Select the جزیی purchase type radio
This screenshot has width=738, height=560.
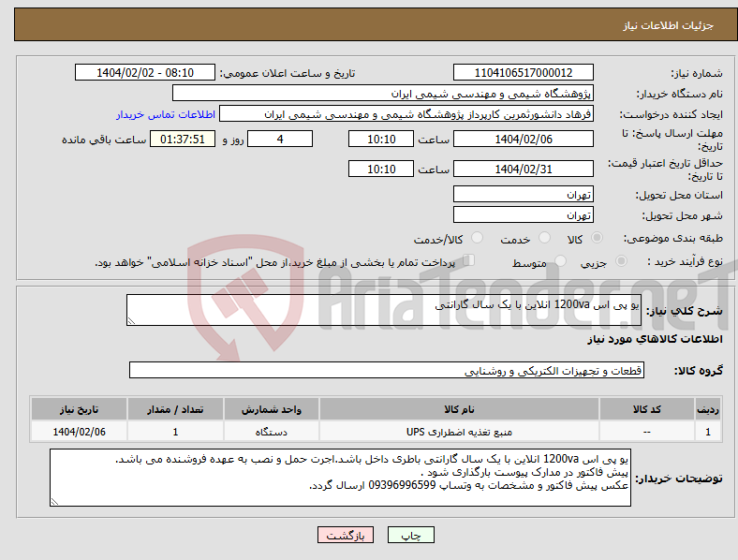point(621,260)
